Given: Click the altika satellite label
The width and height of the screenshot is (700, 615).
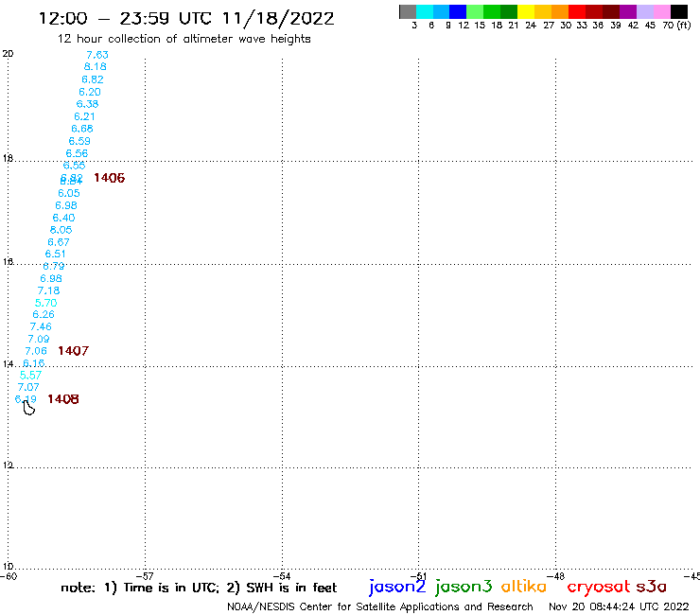Looking at the screenshot, I should (524, 587).
